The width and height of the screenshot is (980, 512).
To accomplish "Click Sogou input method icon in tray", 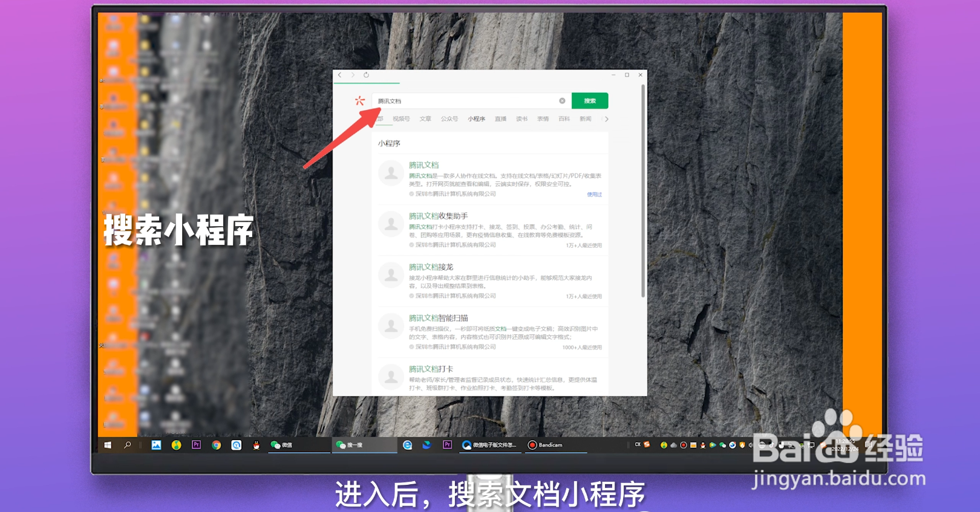I will coord(647,444).
